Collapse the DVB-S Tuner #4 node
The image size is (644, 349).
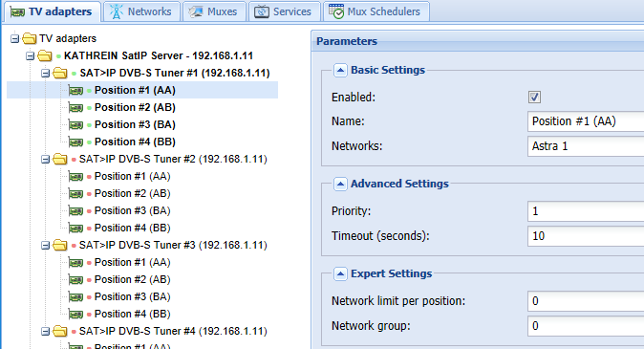point(46,332)
